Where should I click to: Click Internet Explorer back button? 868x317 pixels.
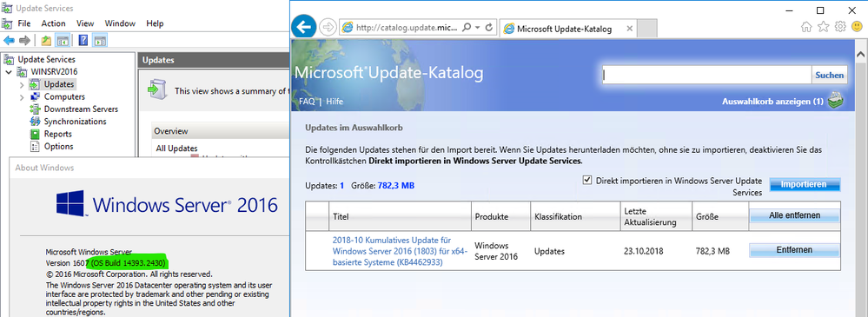303,27
